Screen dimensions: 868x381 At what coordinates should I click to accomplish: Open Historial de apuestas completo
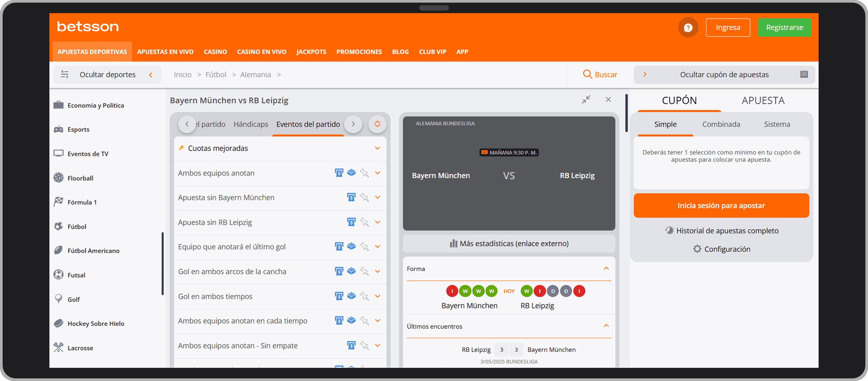click(x=721, y=231)
